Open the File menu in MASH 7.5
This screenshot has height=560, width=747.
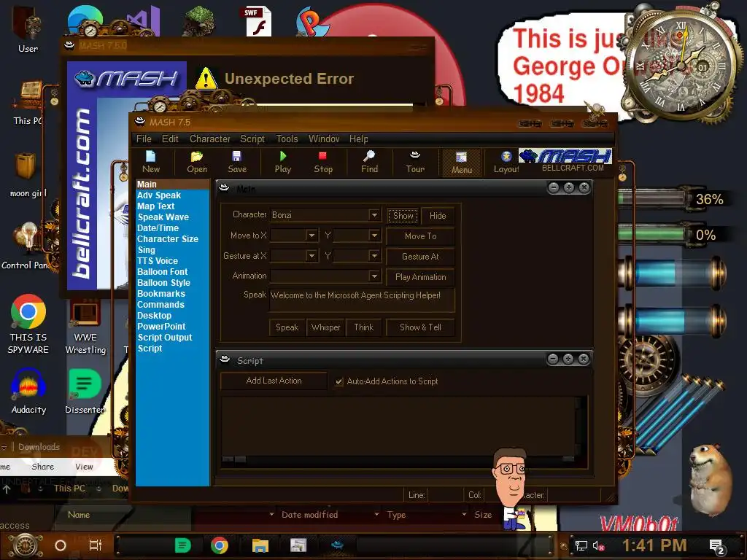point(144,139)
